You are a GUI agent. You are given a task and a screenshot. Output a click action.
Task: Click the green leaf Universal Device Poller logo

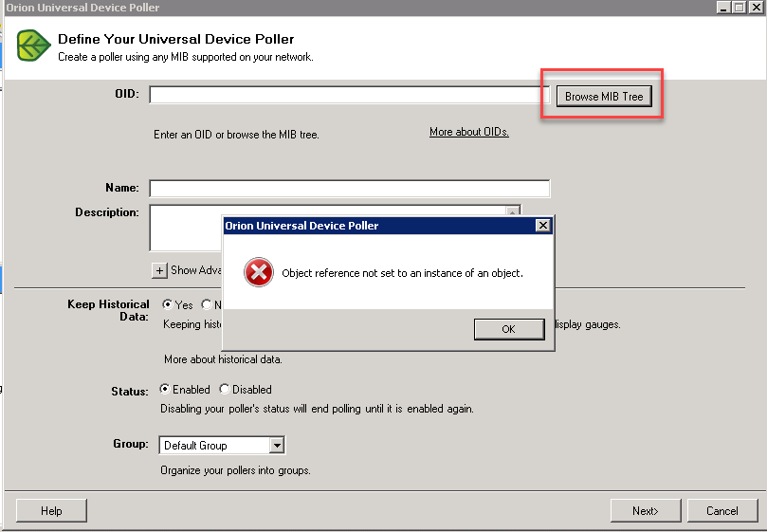pyautogui.click(x=33, y=46)
